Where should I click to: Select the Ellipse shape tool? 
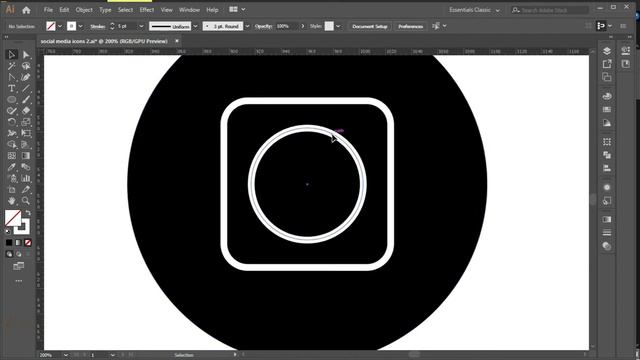11,100
